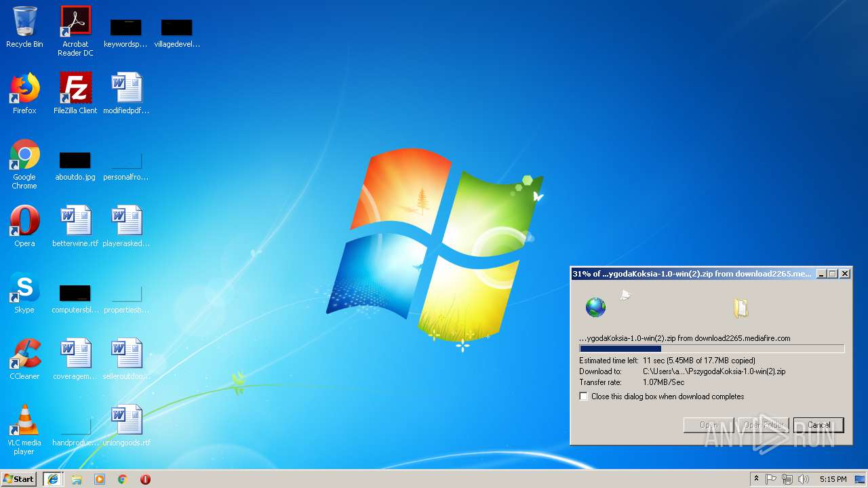This screenshot has height=488, width=868.
Task: Select coveragem... Word document
Action: coord(75,359)
